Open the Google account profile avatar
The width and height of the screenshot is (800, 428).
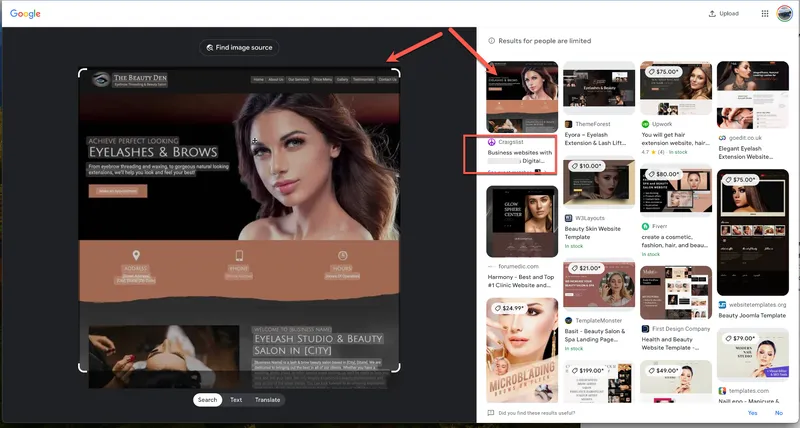pyautogui.click(x=784, y=14)
